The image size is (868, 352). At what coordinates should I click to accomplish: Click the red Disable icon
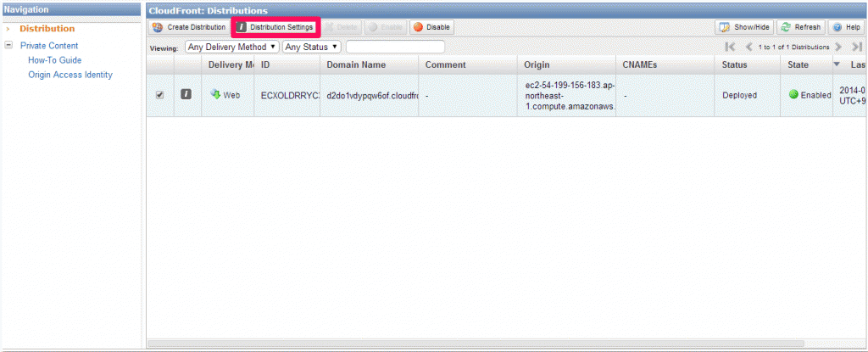pyautogui.click(x=418, y=27)
